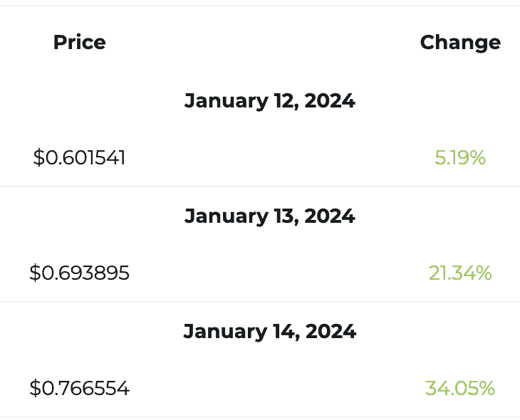This screenshot has height=420, width=520.
Task: Click blank header area between Price and Change
Action: tap(263, 43)
